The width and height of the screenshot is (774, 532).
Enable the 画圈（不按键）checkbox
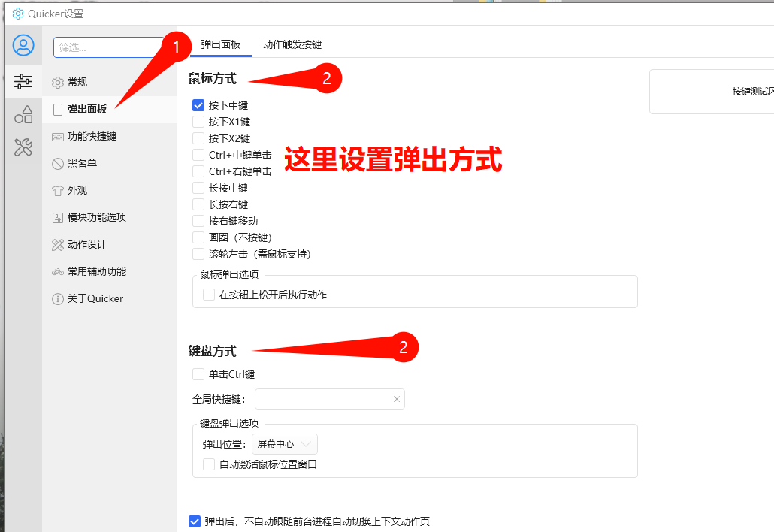click(x=198, y=237)
